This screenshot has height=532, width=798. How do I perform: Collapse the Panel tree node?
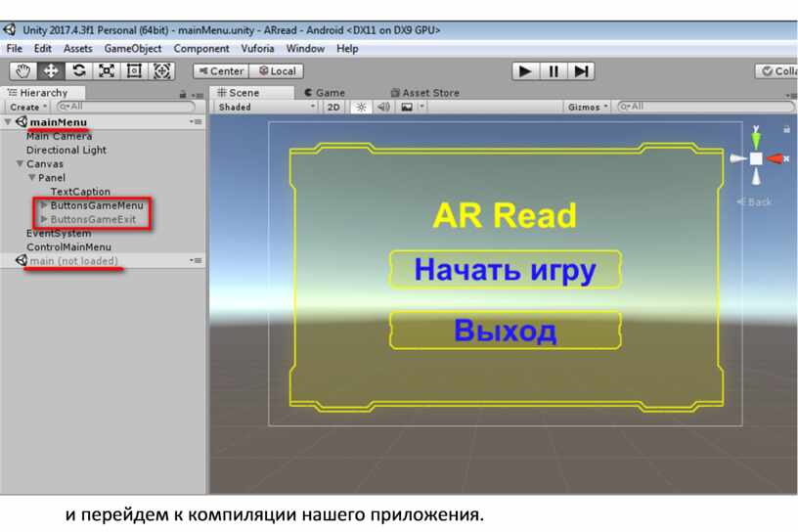click(x=32, y=178)
